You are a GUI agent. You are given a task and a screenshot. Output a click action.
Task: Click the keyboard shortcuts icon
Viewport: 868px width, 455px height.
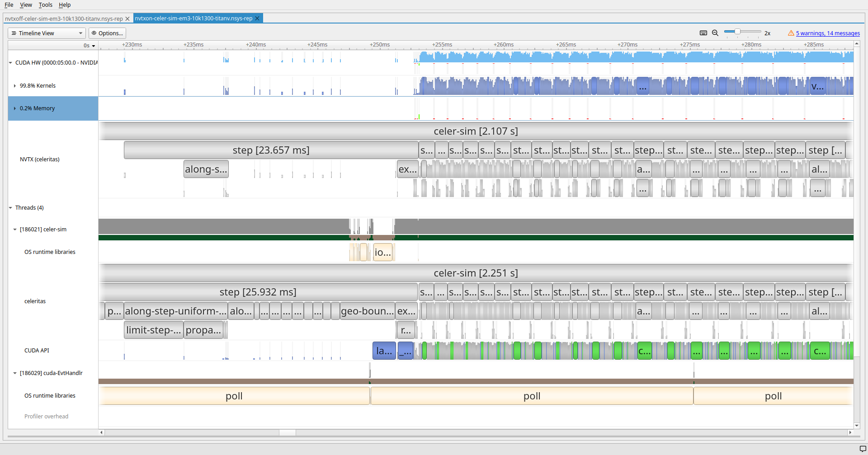pos(703,33)
